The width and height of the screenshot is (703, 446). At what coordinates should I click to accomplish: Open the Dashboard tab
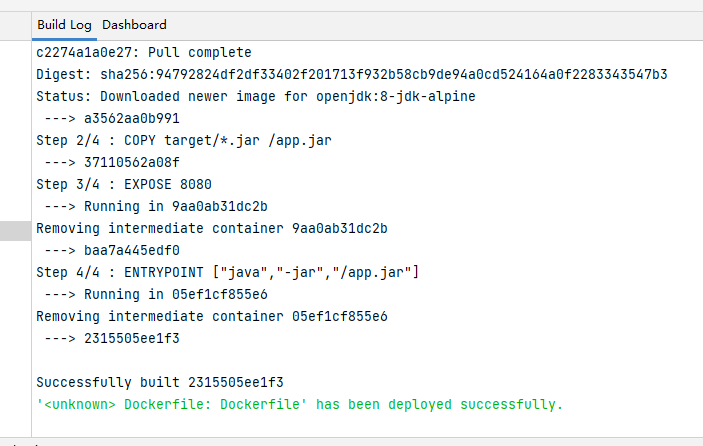click(x=134, y=24)
